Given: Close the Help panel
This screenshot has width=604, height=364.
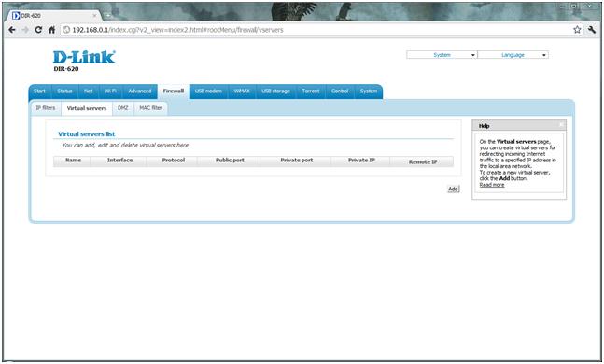Looking at the screenshot, I should click(x=561, y=125).
